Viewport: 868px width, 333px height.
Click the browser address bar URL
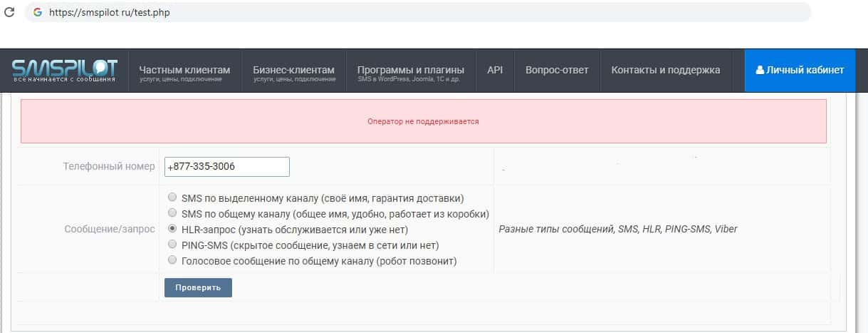tap(110, 12)
